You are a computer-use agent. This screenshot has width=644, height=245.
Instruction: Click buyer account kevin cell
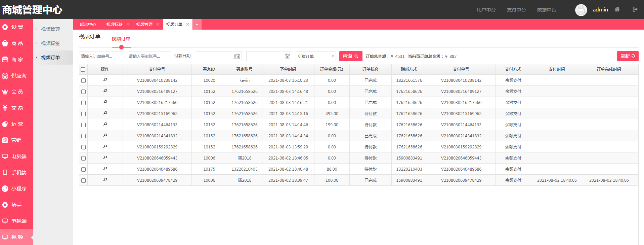tap(245, 80)
